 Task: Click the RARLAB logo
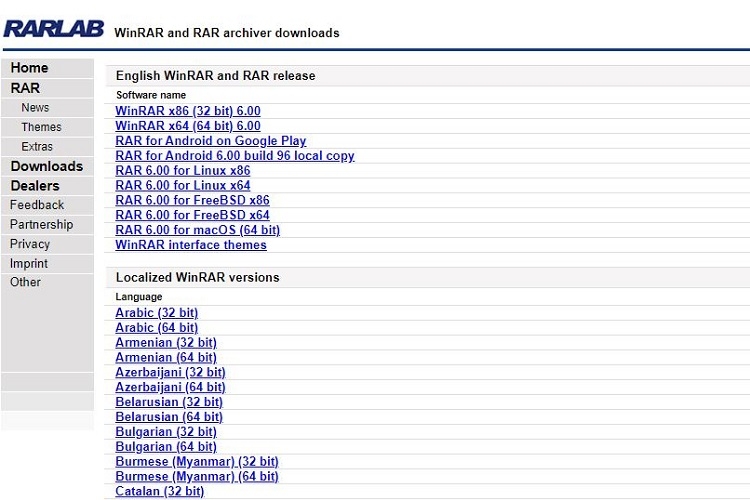[54, 29]
